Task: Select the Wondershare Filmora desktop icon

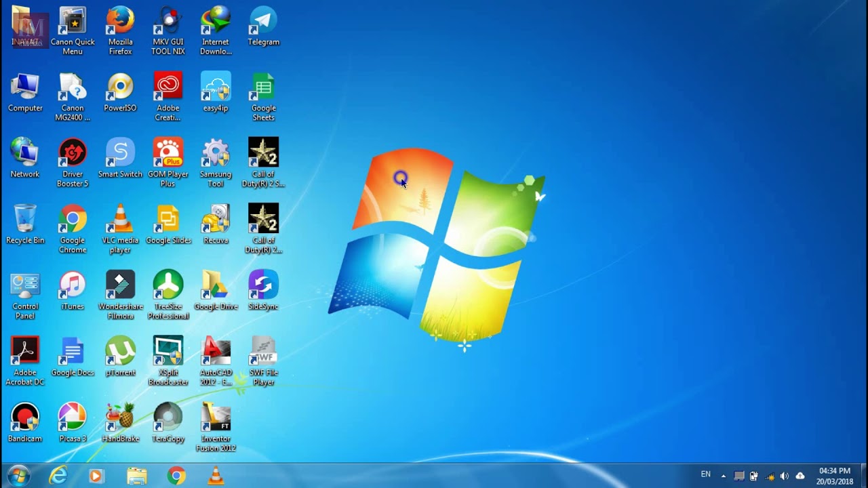Action: 120,296
